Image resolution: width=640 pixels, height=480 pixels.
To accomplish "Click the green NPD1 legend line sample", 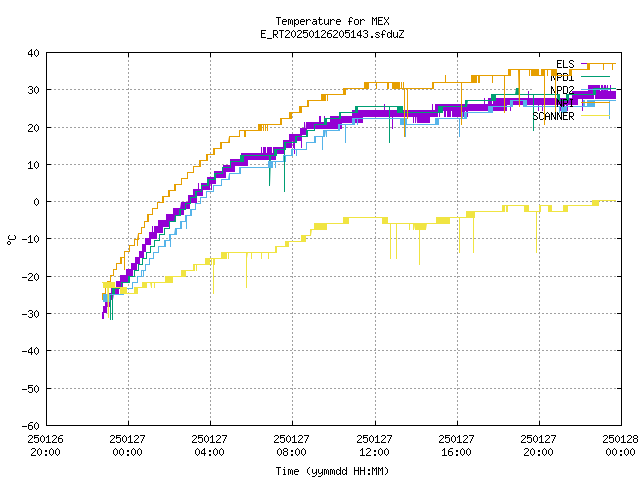I will click(595, 77).
